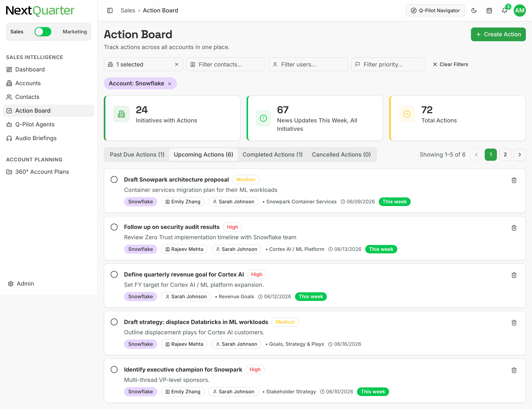Open notifications bell icon

pyautogui.click(x=505, y=11)
